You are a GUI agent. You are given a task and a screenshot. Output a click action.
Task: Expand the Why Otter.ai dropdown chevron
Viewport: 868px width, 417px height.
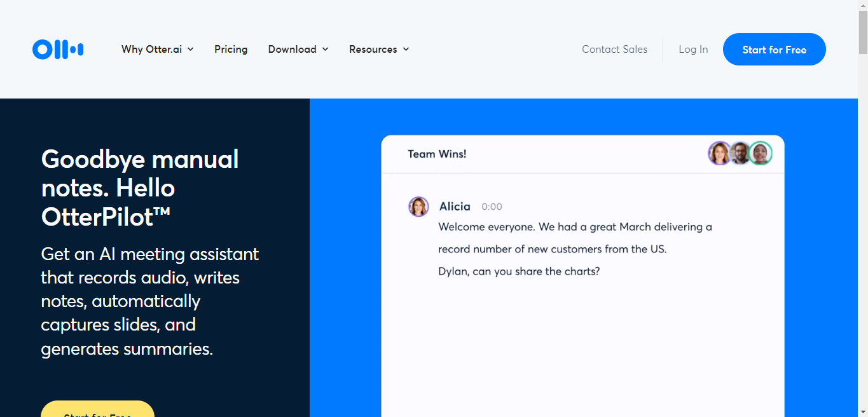point(190,50)
